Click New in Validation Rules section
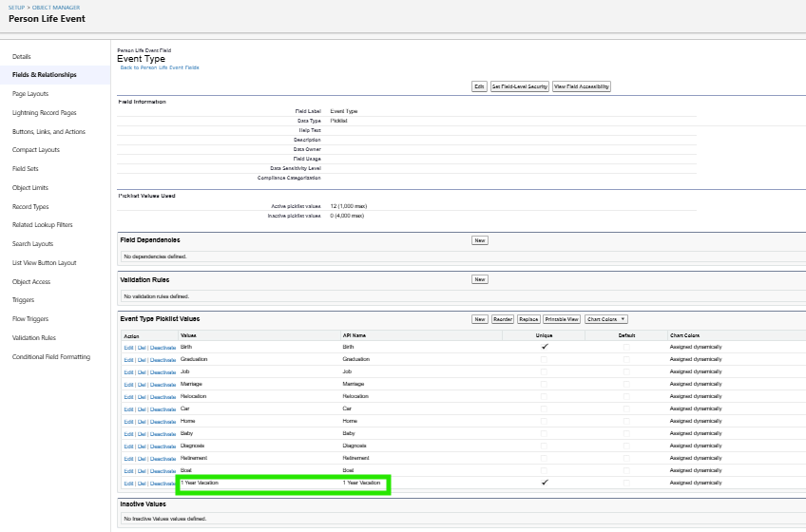This screenshot has width=806, height=532. (x=480, y=279)
